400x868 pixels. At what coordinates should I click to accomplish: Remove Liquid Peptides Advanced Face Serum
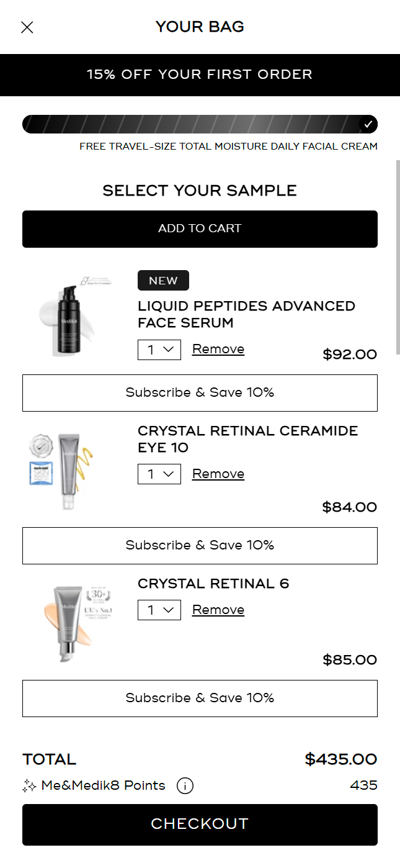(x=218, y=349)
